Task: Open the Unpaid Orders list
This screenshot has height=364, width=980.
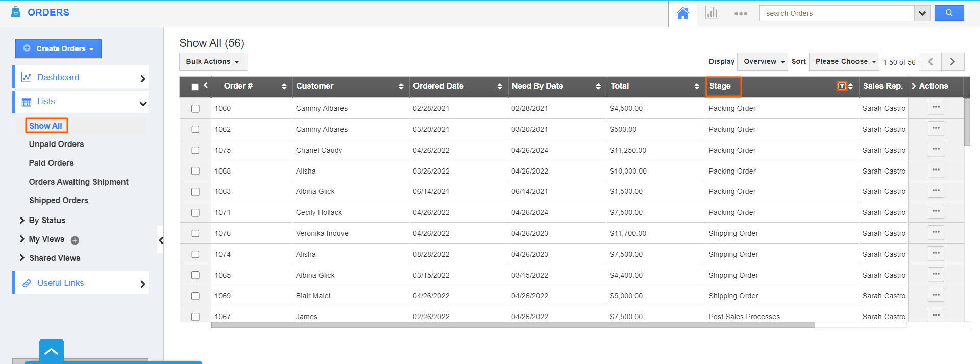Action: [x=56, y=144]
